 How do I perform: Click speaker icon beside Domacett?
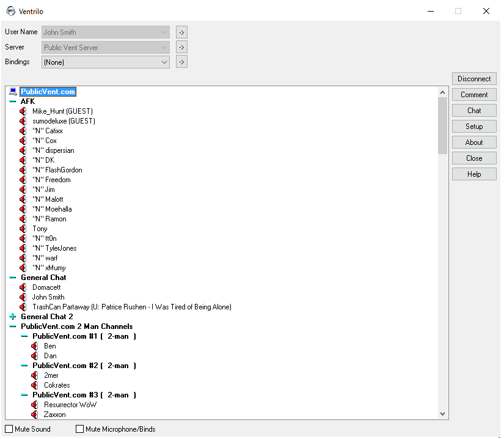pyautogui.click(x=23, y=287)
